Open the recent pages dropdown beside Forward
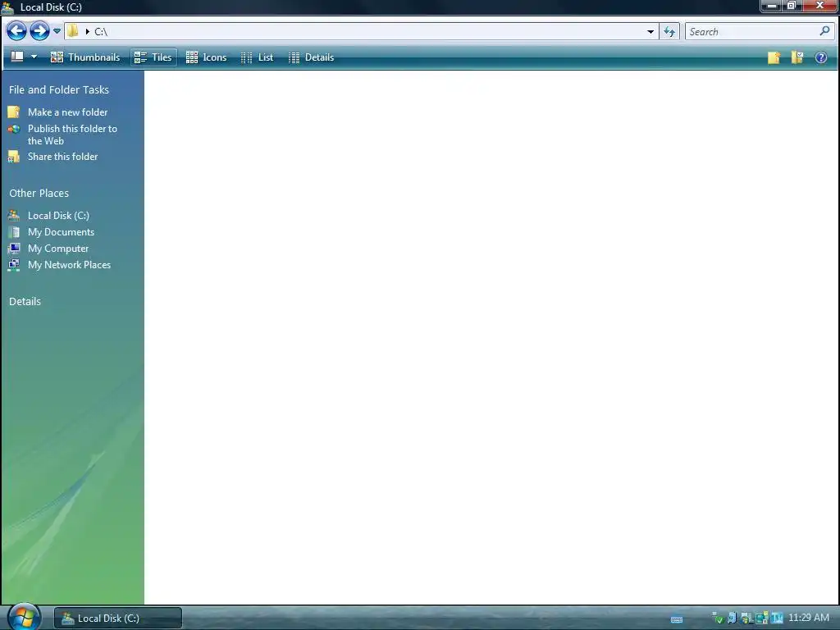 coord(57,31)
